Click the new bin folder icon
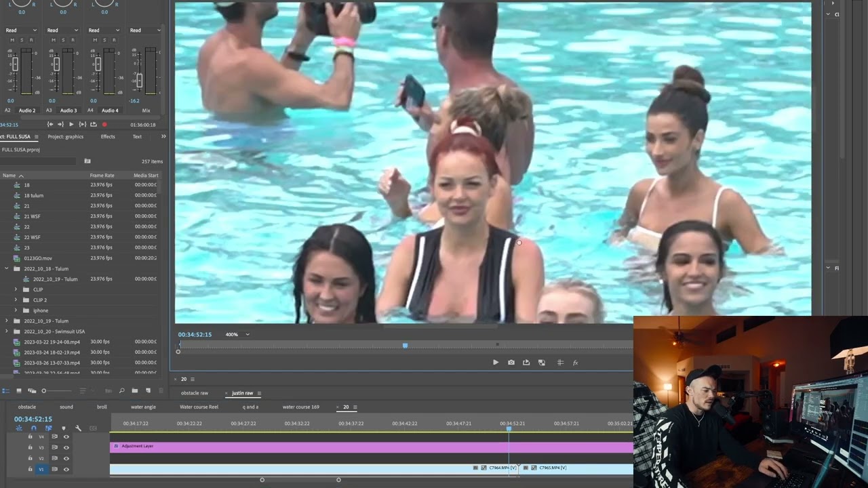 pos(135,391)
